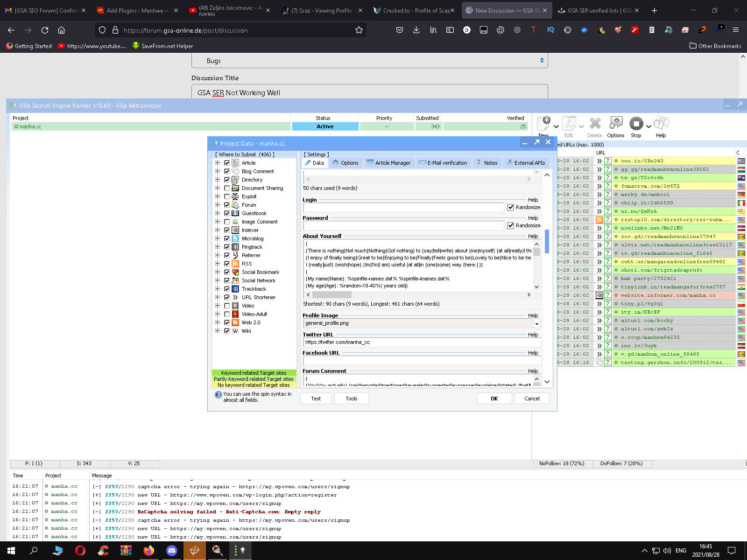Image resolution: width=747 pixels, height=560 pixels.
Task: Enable the Video checkbox
Action: [227, 306]
